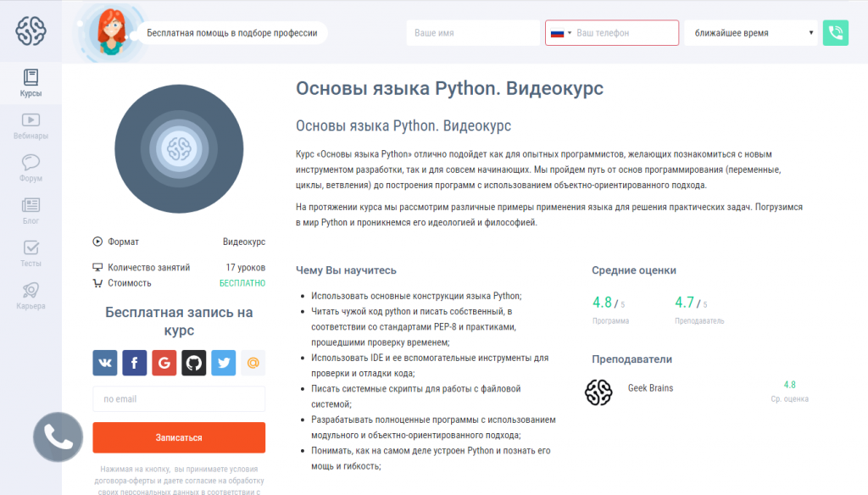Open the Блог sidebar item
868x495 pixels.
click(x=31, y=211)
